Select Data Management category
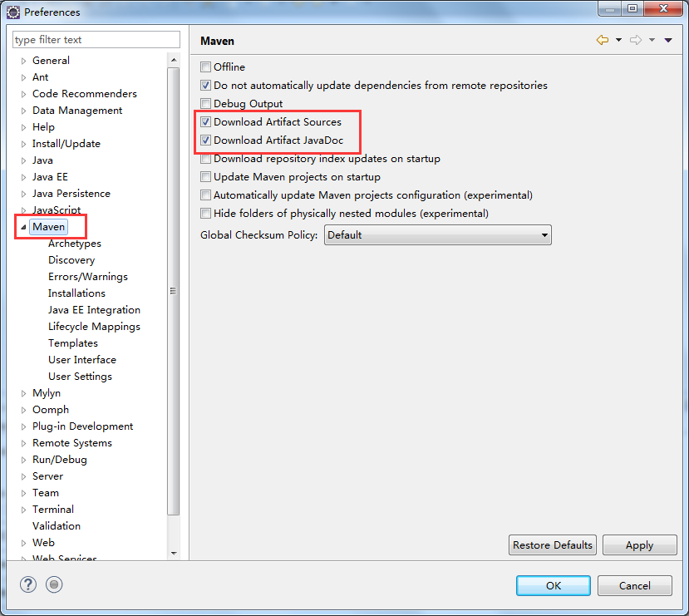This screenshot has height=616, width=689. pos(77,111)
